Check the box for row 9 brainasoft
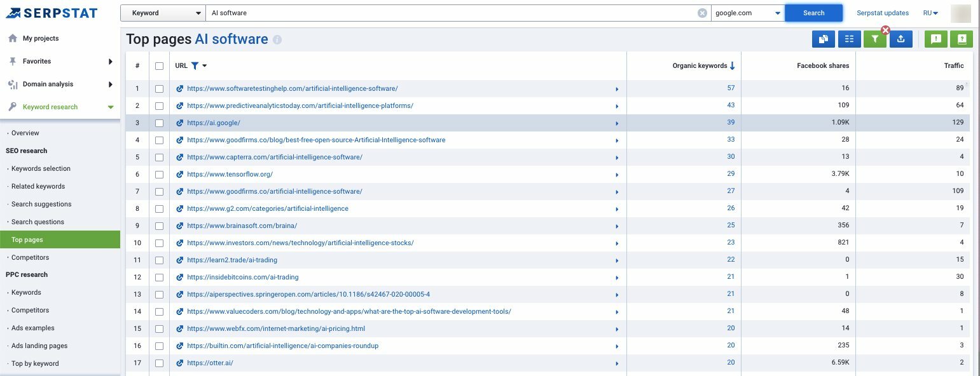 click(159, 226)
